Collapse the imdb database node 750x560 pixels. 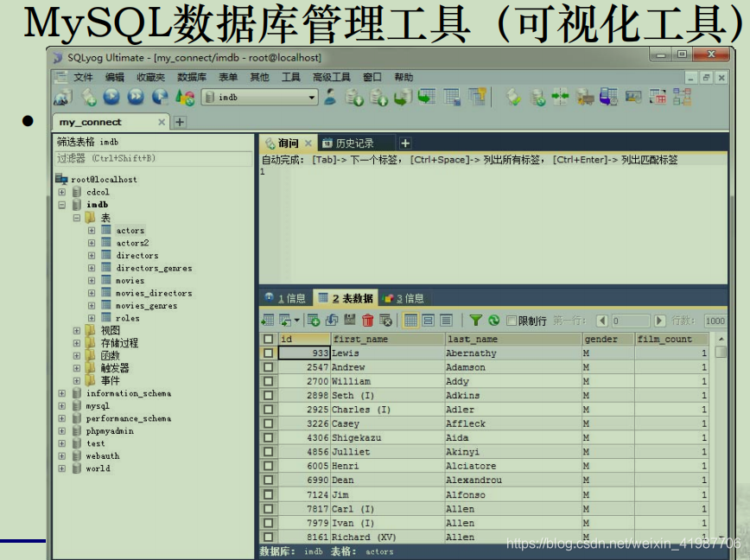click(61, 205)
